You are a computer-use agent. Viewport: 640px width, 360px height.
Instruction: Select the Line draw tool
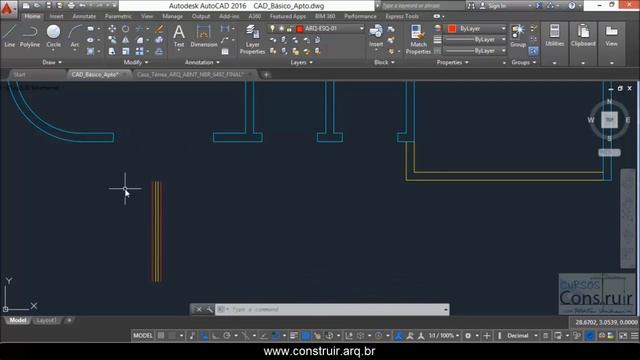(9, 36)
